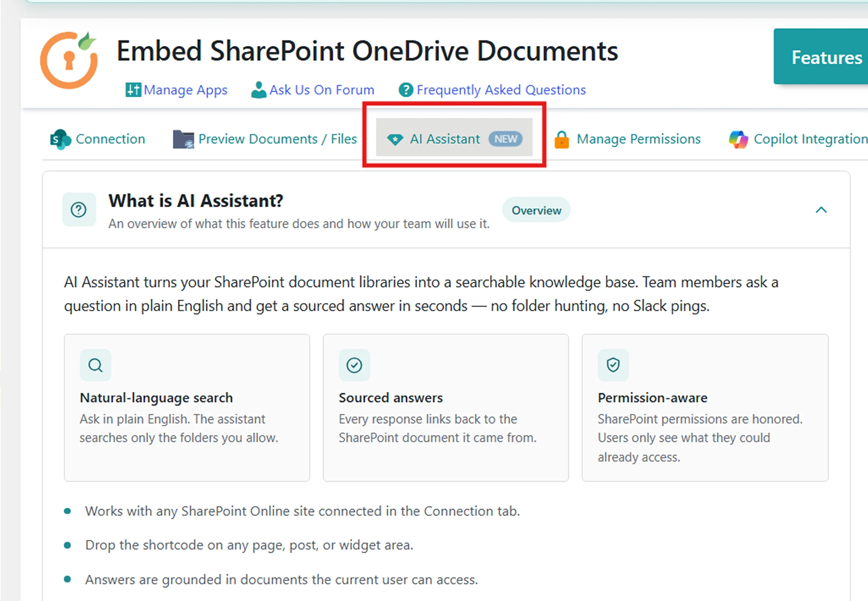Click 'Answers are grounded in documents' bullet
Screen dimensions: 868x601
282,579
